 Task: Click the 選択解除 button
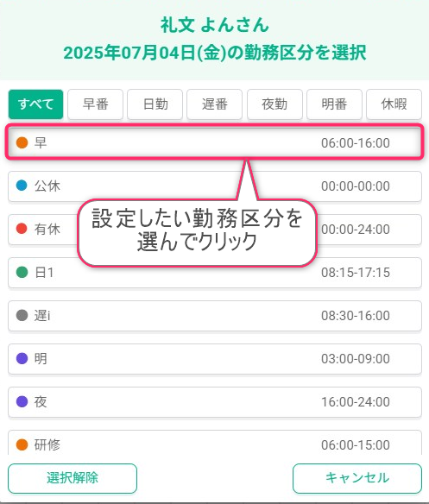tap(73, 478)
